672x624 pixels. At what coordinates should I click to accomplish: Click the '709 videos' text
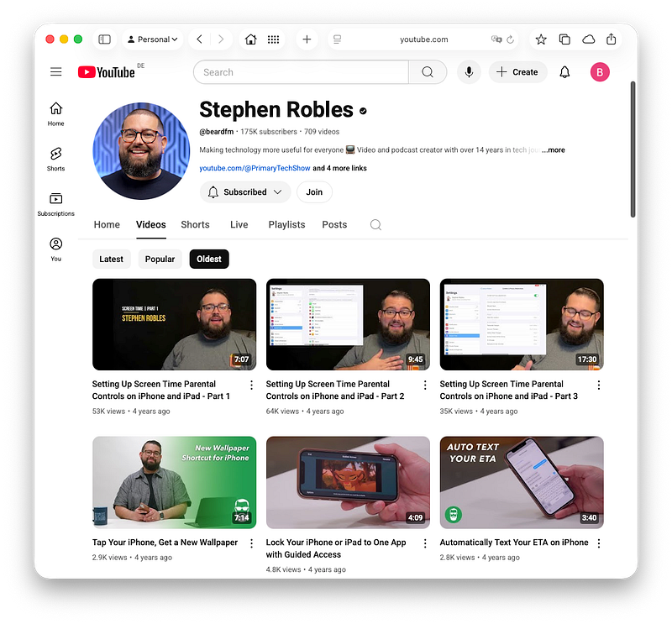point(322,132)
